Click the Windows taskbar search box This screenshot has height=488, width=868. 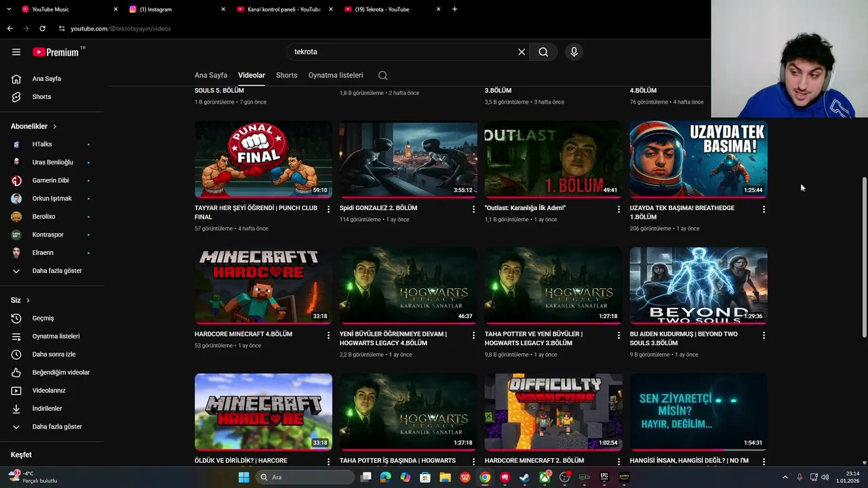click(305, 477)
